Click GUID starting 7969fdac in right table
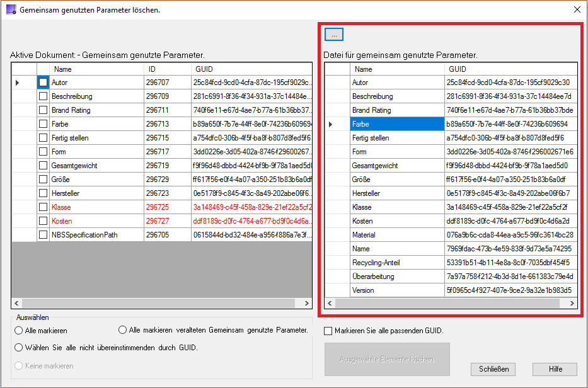The image size is (588, 388). pos(511,249)
